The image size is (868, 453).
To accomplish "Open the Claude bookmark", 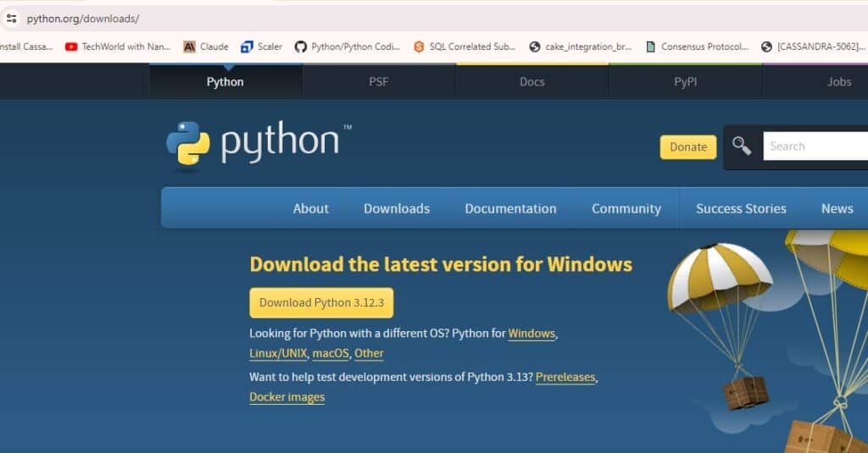I will click(x=206, y=47).
